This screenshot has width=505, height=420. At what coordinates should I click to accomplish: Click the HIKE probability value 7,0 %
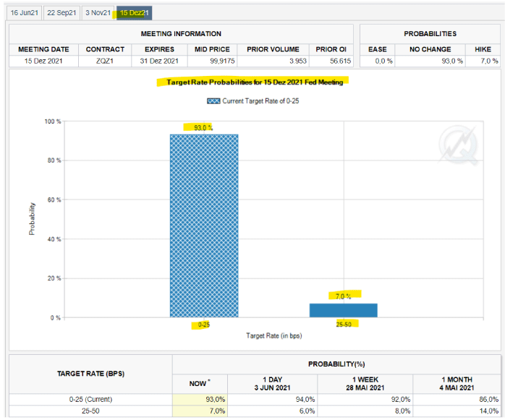click(485, 61)
